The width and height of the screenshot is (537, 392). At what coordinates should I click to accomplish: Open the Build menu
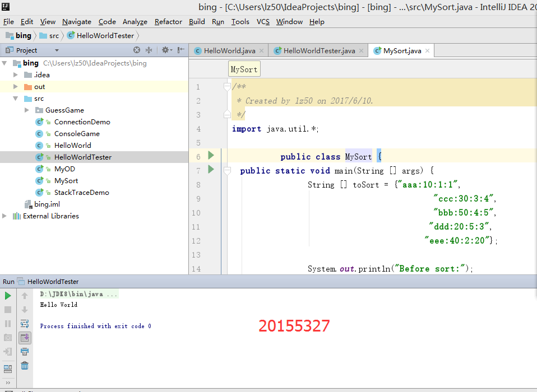click(x=197, y=21)
